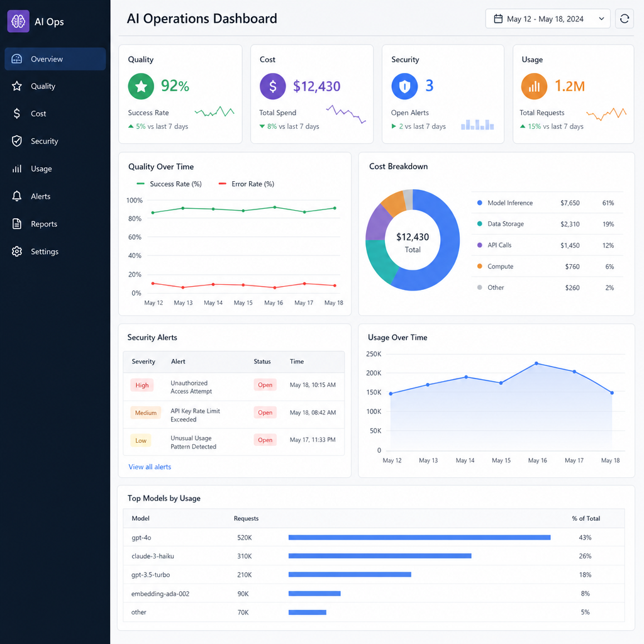644x644 pixels.
Task: Click the Cost dollar icon in sidebar
Action: tap(17, 113)
